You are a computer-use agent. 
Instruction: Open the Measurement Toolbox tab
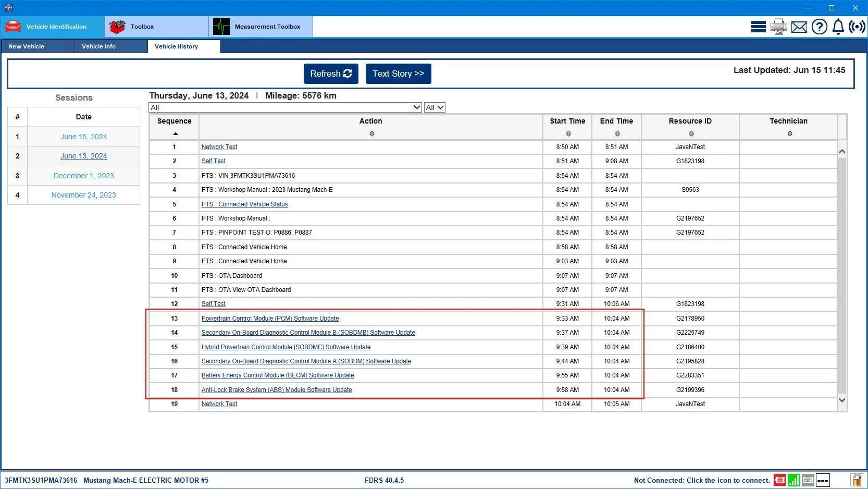click(x=261, y=27)
